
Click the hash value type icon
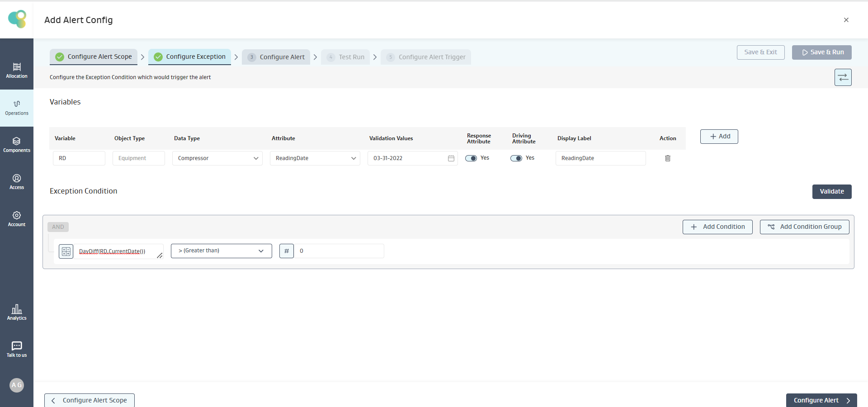point(287,251)
